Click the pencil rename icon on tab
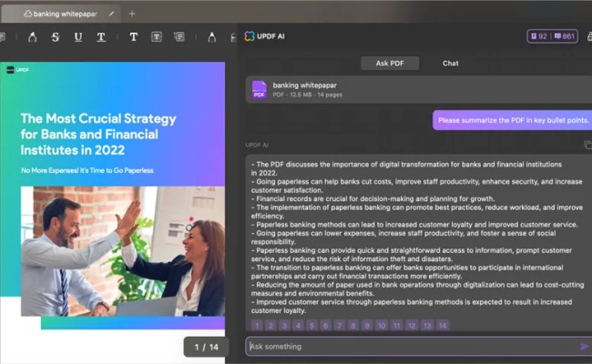Image resolution: width=592 pixels, height=364 pixels. 111,14
